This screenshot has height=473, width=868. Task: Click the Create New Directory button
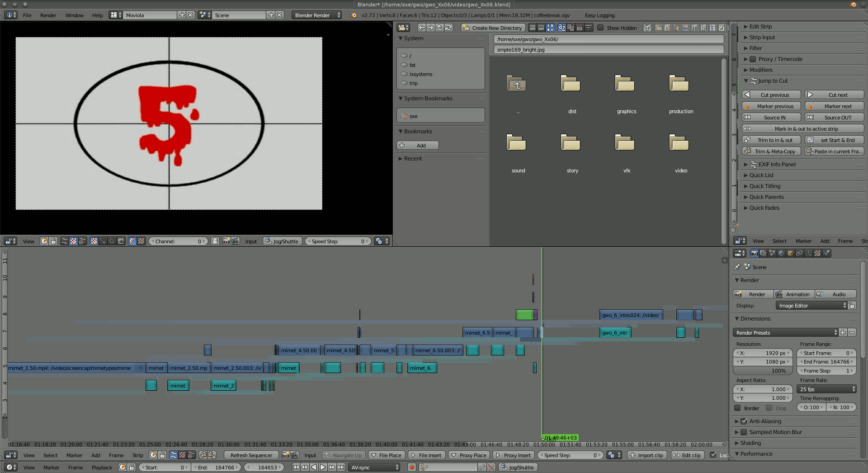(x=493, y=28)
